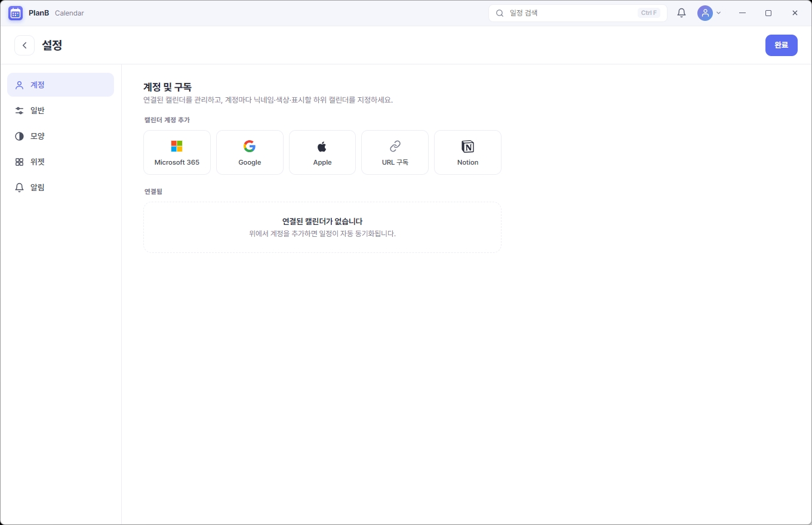Minimize the PlanB window
This screenshot has width=812, height=525.
(742, 13)
